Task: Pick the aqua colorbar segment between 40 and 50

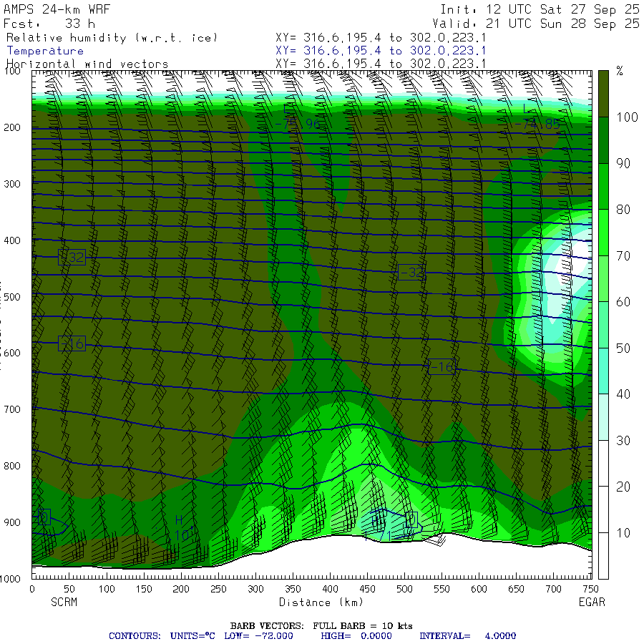Action: [x=603, y=371]
